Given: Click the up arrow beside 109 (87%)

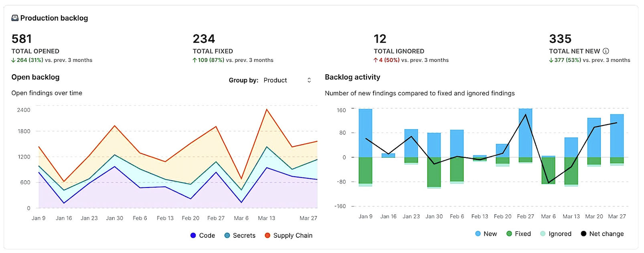Looking at the screenshot, I should click(194, 60).
